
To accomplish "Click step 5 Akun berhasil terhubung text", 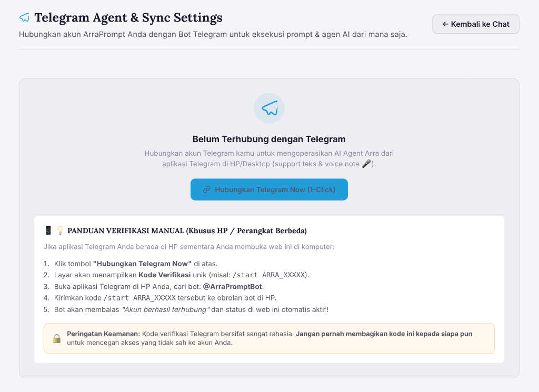I will coord(166,309).
